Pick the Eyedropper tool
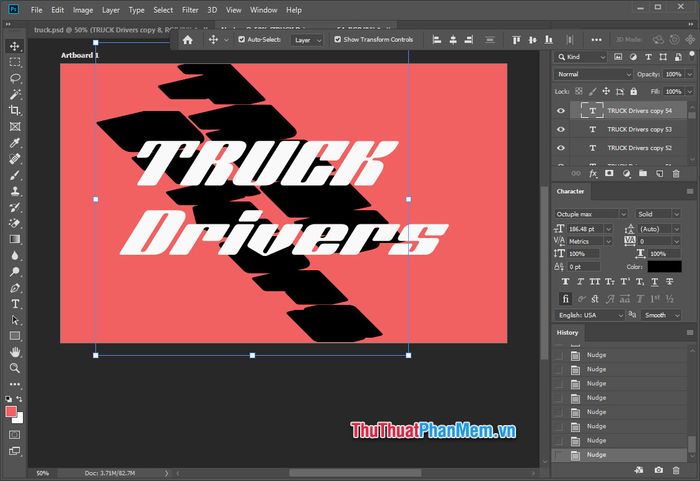The height and width of the screenshot is (481, 700). 15,142
